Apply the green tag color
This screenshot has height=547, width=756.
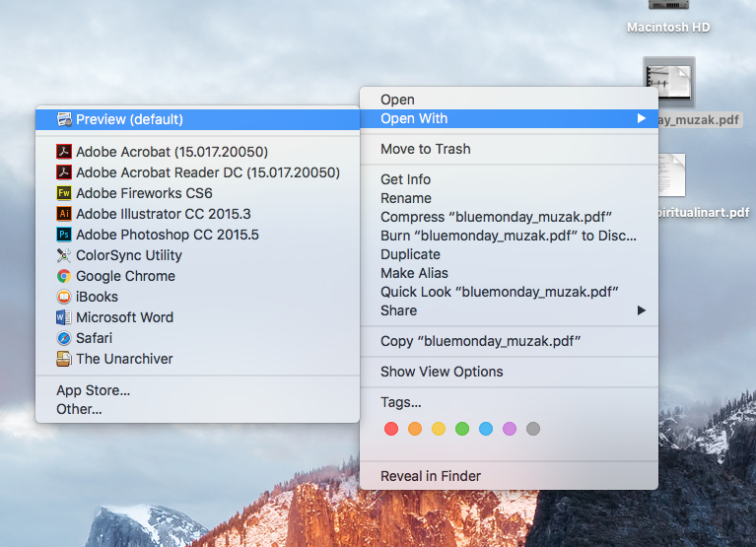tap(462, 429)
